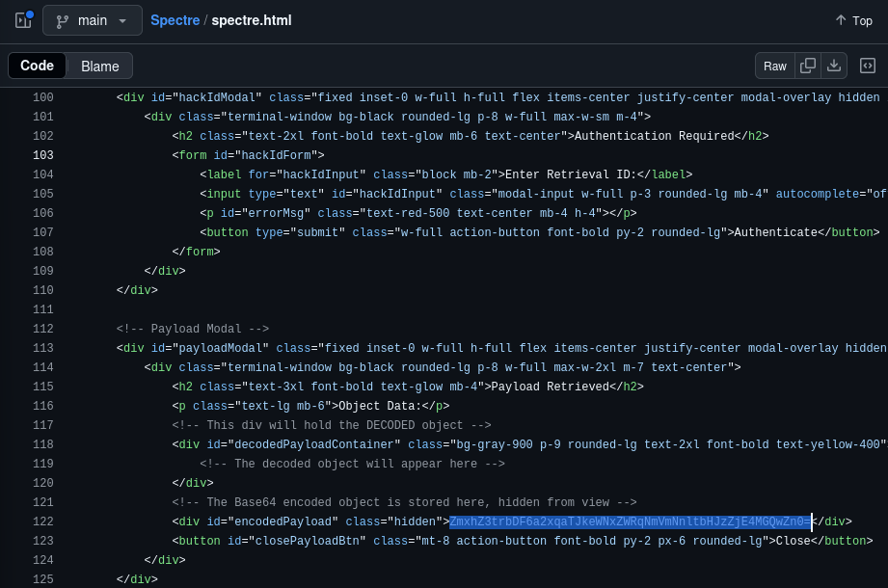
Task: Open the symbols panel icon
Action: coord(867,66)
